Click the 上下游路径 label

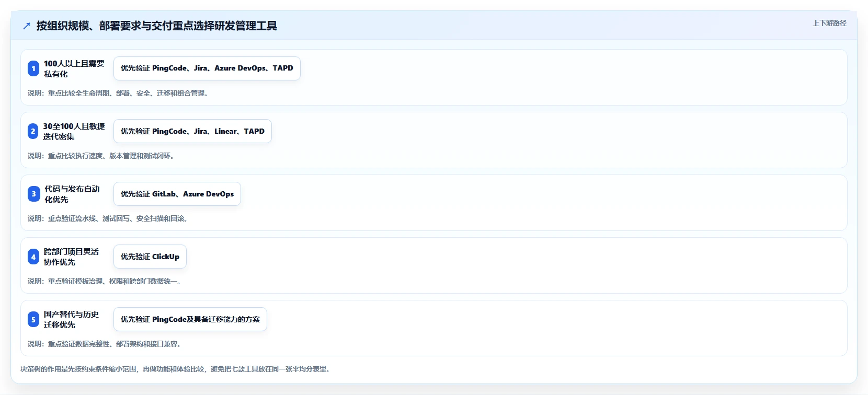(x=829, y=23)
